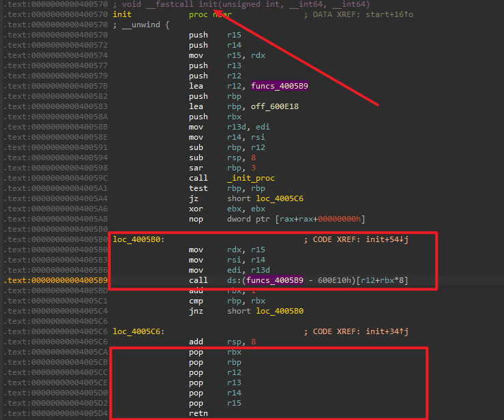The width and height of the screenshot is (504, 420).
Task: Click the init function prototype comment line
Action: pos(241,4)
